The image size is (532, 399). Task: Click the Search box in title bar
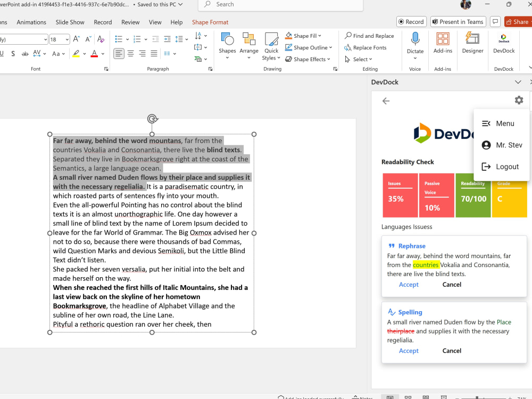coord(280,5)
